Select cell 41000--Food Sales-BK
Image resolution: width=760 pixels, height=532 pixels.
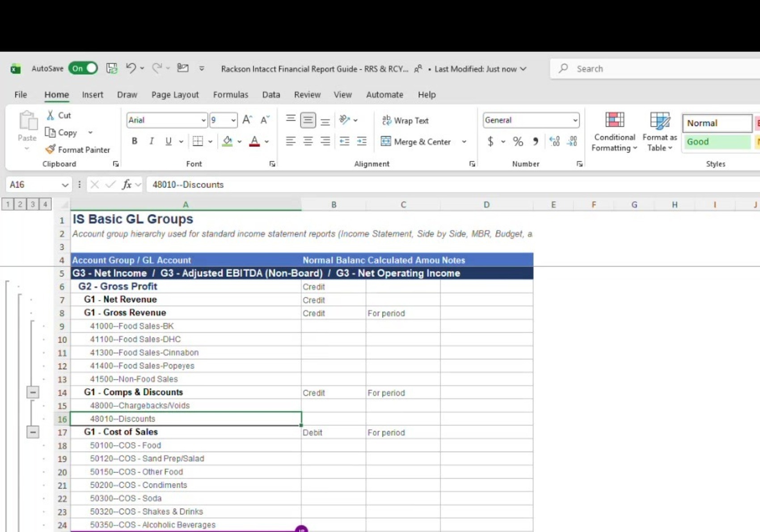(186, 326)
